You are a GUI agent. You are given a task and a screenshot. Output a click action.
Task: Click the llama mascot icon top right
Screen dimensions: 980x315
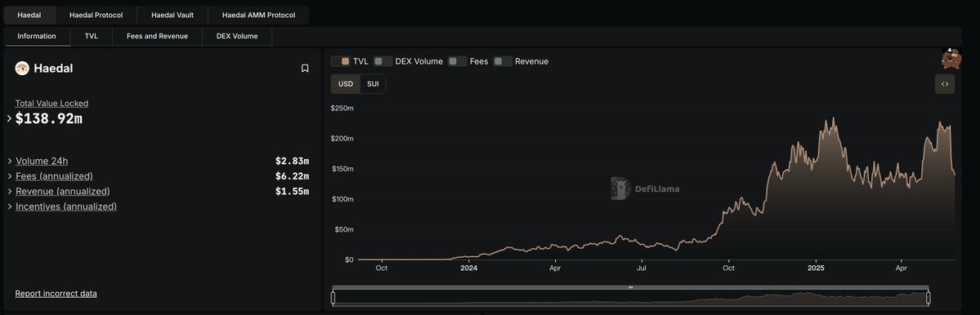[951, 59]
